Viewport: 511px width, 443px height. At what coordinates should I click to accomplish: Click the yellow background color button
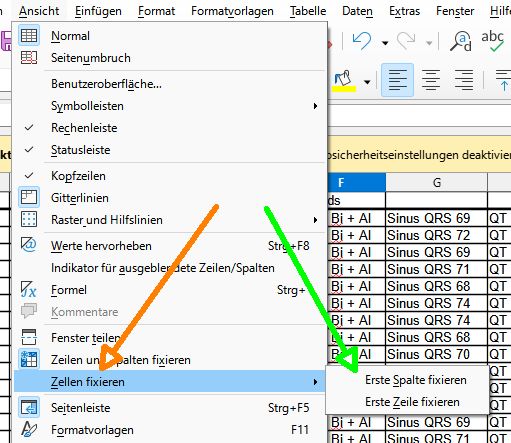[x=344, y=81]
